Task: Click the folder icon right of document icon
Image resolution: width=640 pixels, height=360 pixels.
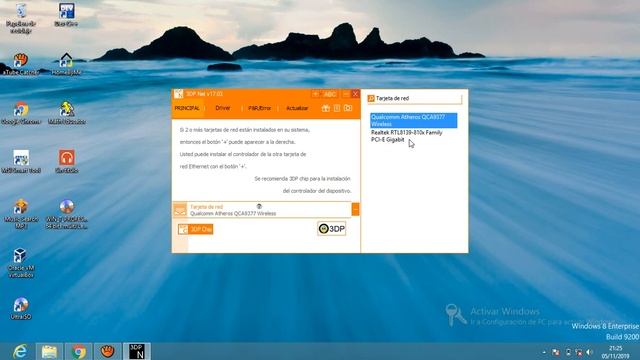Action: pos(348,108)
